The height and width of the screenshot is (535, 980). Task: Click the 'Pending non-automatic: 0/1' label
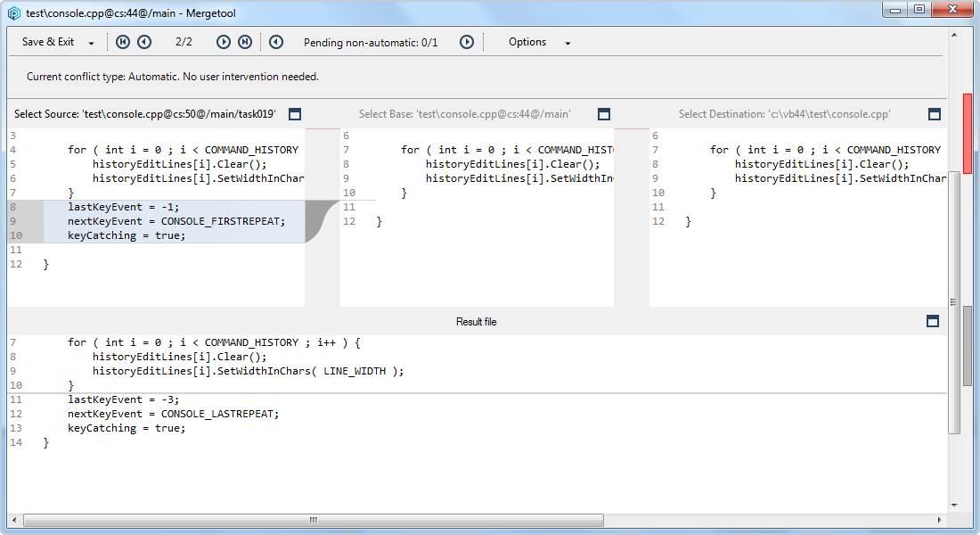(371, 43)
